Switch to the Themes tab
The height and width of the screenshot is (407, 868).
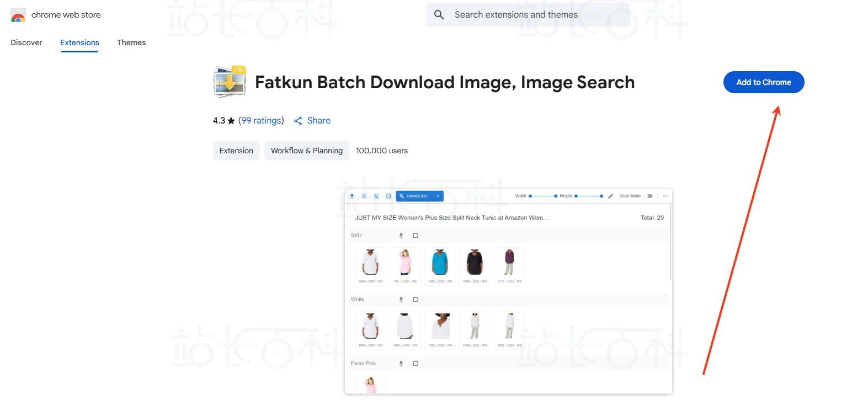click(131, 42)
